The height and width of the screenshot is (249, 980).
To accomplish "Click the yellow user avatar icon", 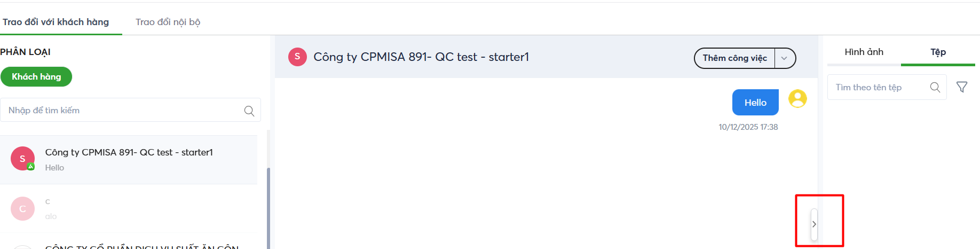I will (797, 99).
